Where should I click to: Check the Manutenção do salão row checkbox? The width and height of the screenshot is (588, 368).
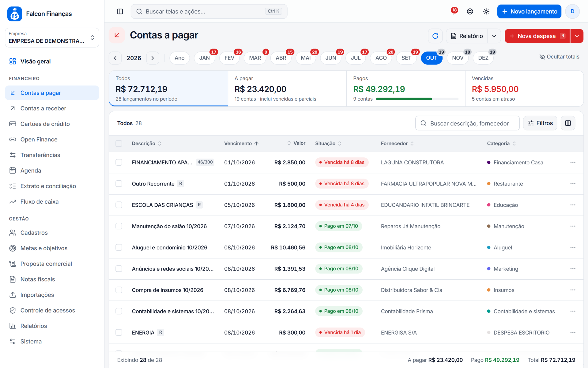coord(119,226)
